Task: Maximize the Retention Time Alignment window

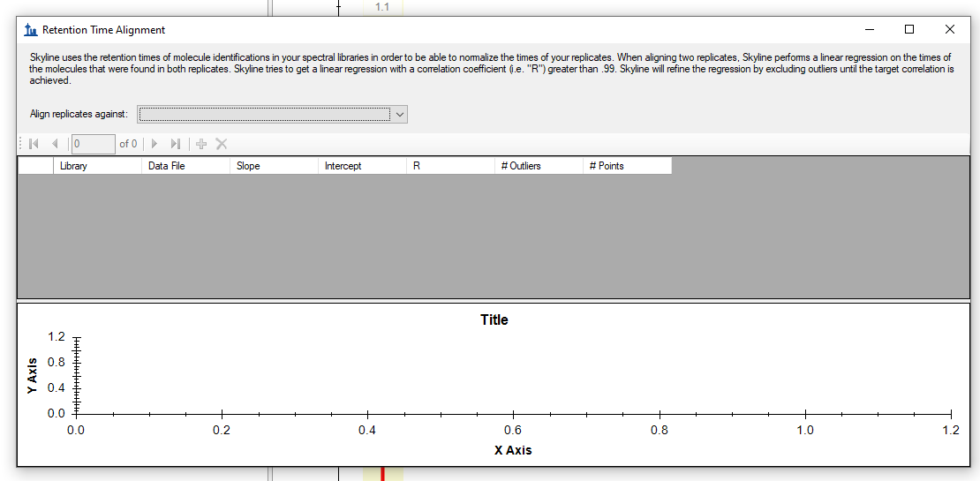Action: pyautogui.click(x=909, y=30)
